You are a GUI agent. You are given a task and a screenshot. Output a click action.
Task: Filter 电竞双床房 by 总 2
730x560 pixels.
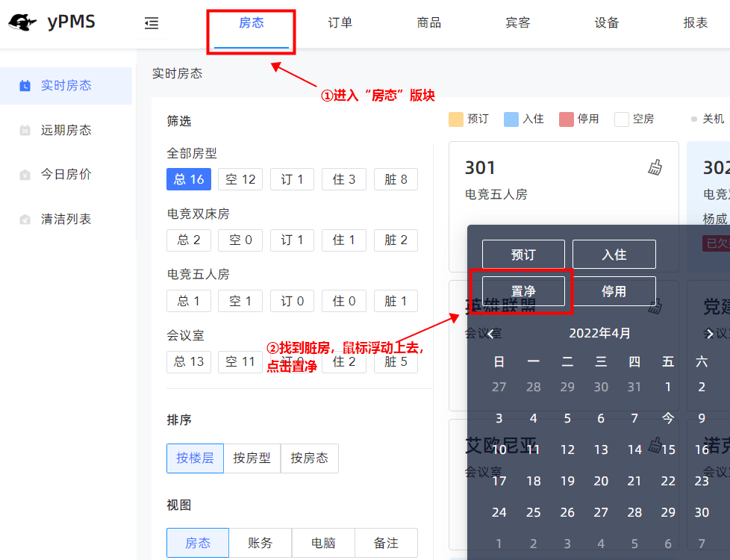(189, 240)
